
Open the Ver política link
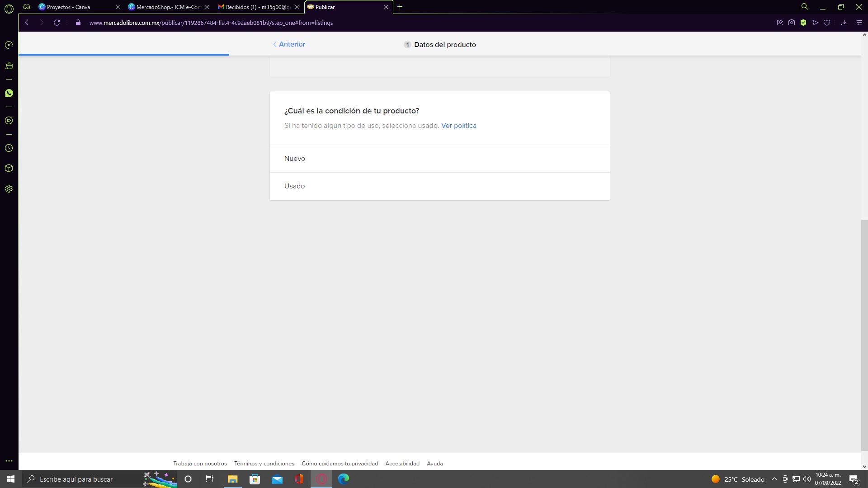(x=458, y=126)
